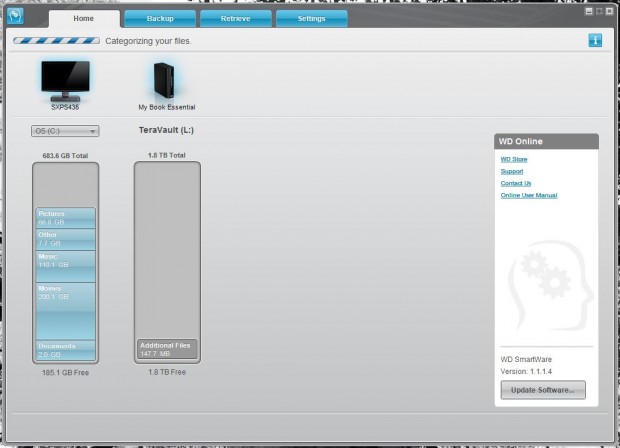Click the 185.1 GB Free text
The image size is (620, 448).
pyautogui.click(x=65, y=372)
